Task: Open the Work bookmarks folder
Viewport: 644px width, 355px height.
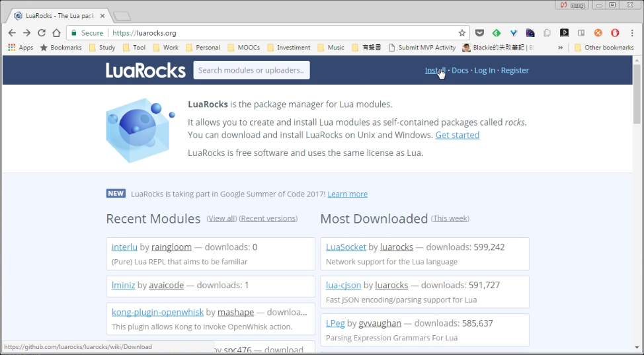Action: pos(166,47)
